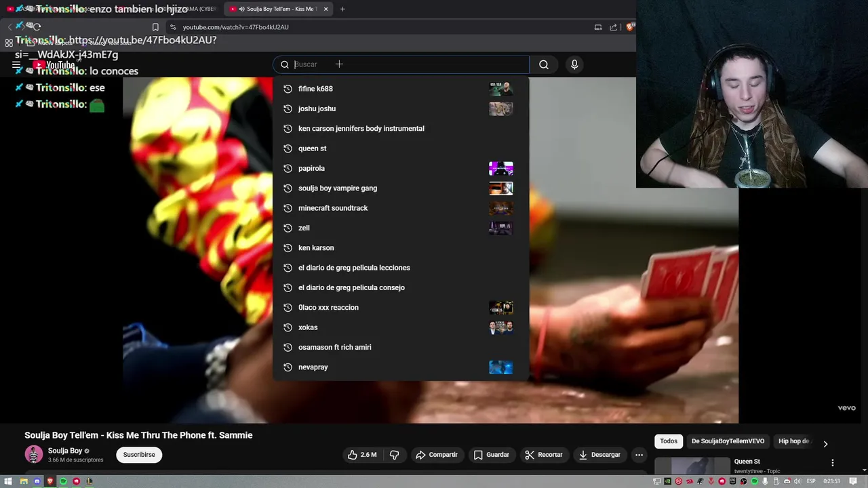Click Guardar save button
The height and width of the screenshot is (488, 868).
click(x=492, y=455)
